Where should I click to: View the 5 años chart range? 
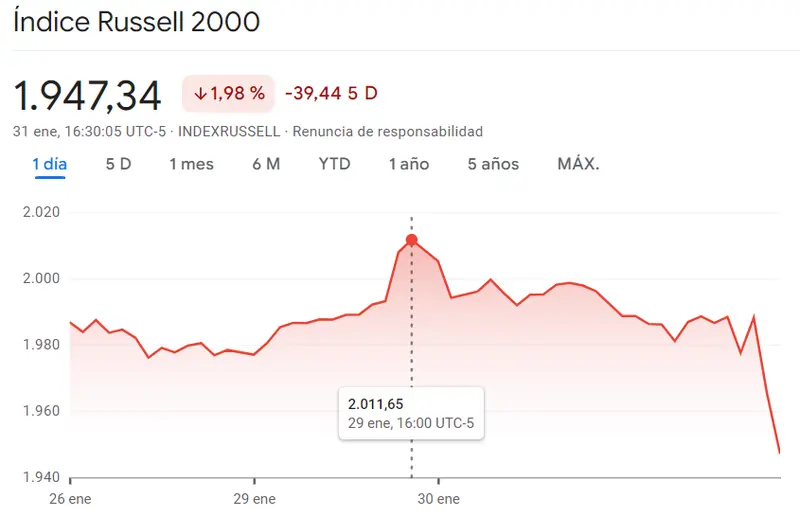point(493,164)
